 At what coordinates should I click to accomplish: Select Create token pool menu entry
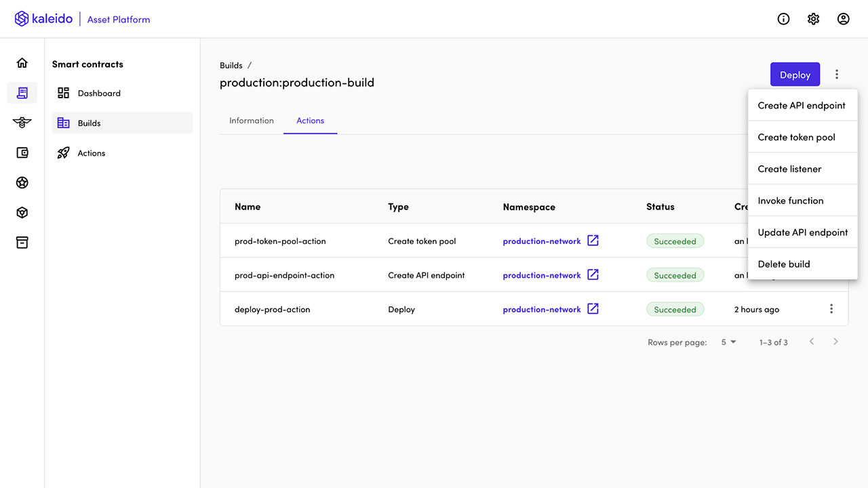pos(796,137)
